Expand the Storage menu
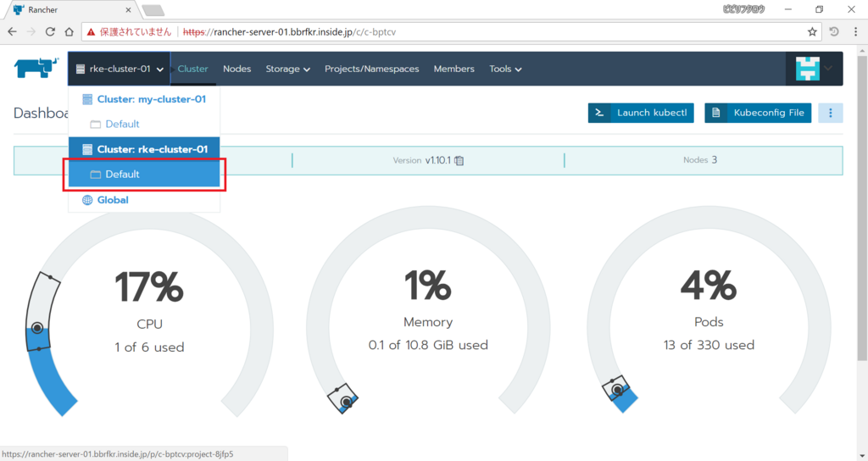Screen dimensions: 868x461 coord(287,69)
